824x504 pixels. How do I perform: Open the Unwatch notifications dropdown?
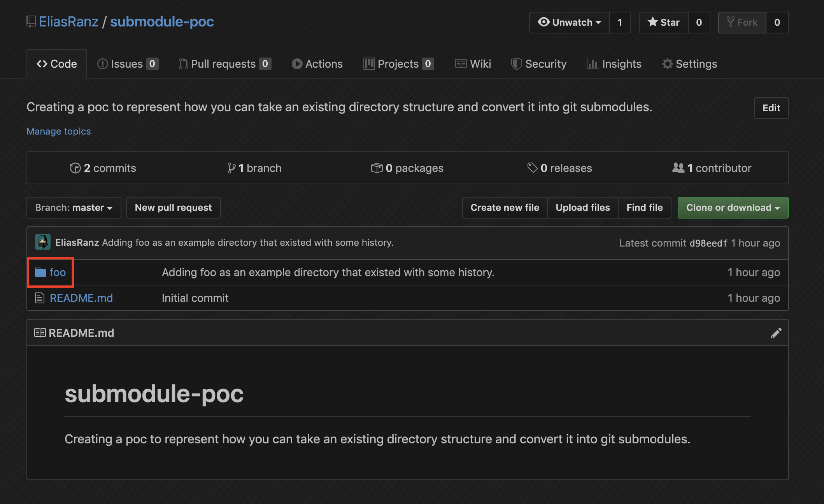coord(570,23)
